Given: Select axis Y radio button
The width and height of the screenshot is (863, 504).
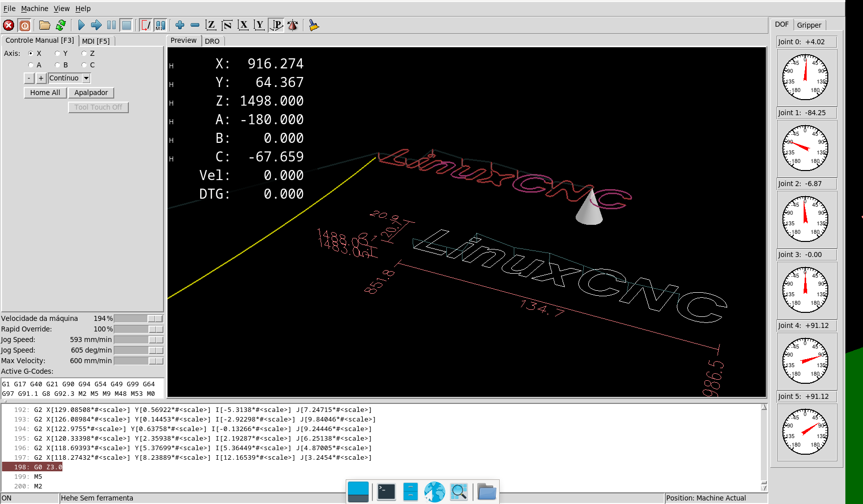Looking at the screenshot, I should 57,53.
